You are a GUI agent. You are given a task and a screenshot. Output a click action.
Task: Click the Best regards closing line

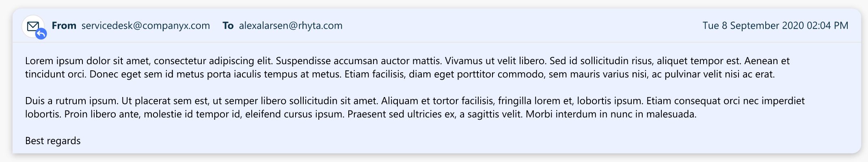53,141
